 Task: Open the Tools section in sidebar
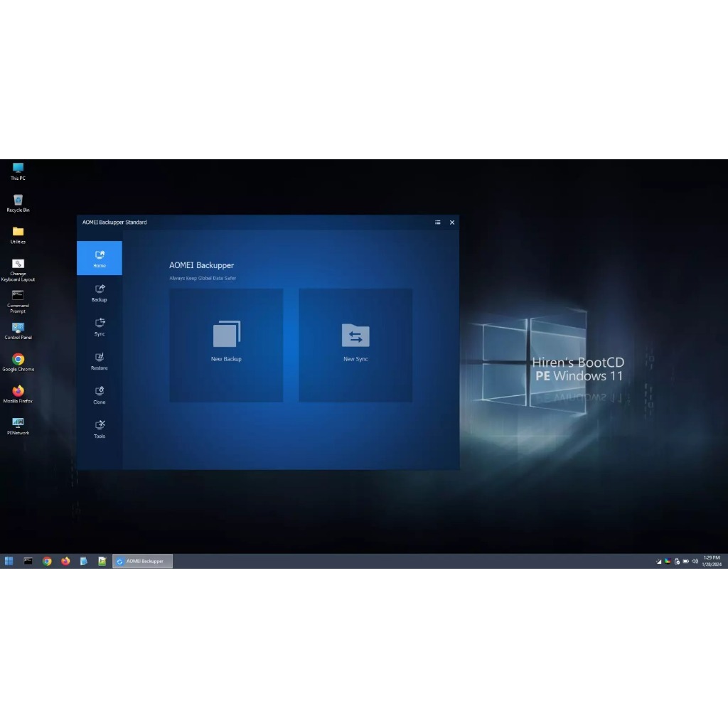[100, 429]
